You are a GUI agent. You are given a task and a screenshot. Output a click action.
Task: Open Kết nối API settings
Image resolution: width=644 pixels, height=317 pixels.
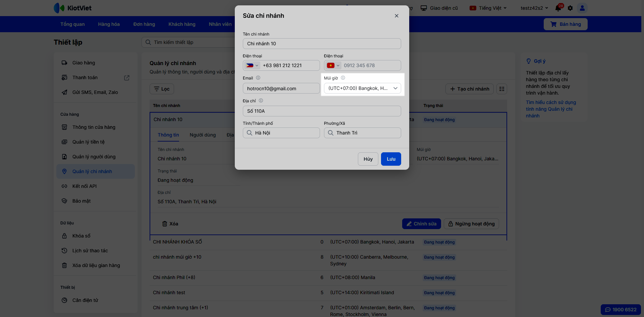[85, 186]
